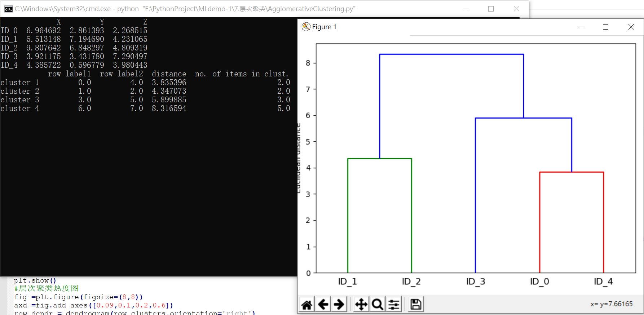Minimize the cmd.exe console window
644x315 pixels.
click(466, 9)
